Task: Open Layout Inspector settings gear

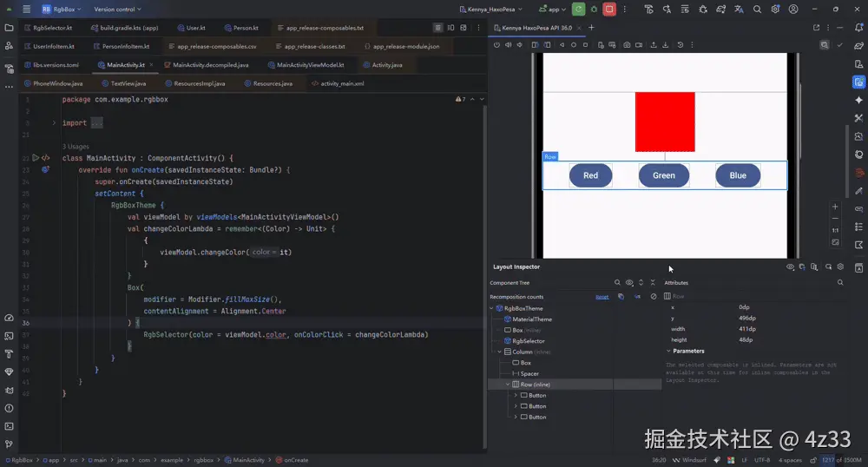Action: [x=840, y=266]
